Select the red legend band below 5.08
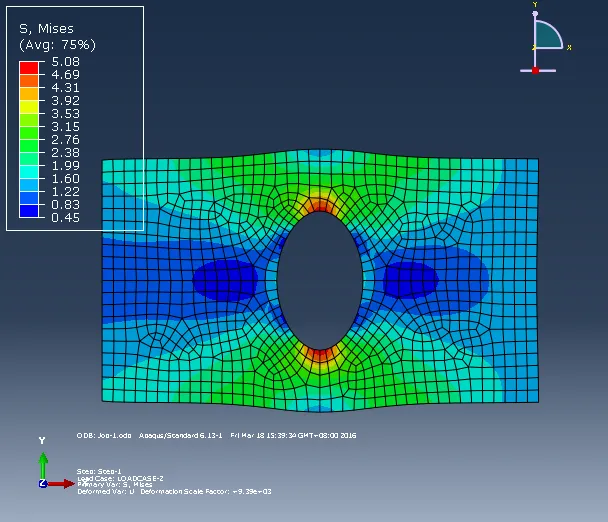The width and height of the screenshot is (608, 522). click(x=29, y=68)
